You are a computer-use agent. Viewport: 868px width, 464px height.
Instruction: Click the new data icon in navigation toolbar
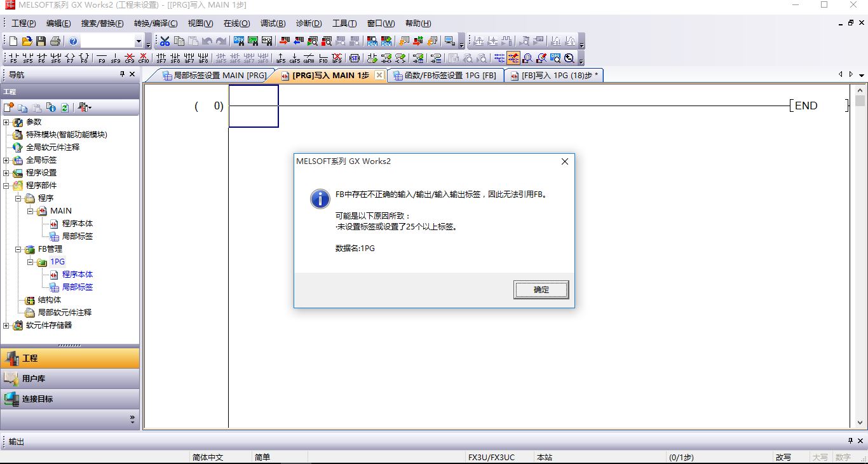point(9,107)
